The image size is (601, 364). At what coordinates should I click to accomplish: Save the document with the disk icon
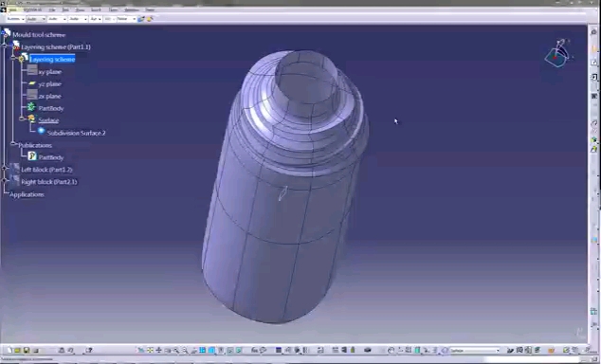[x=27, y=350]
